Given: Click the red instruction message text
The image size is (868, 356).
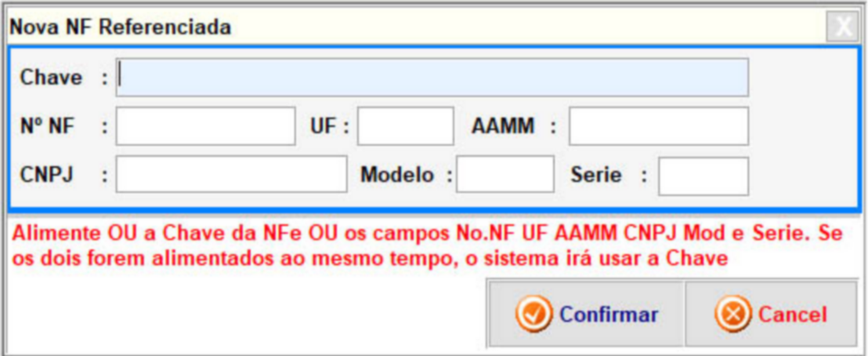Looking at the screenshot, I should pos(423,246).
